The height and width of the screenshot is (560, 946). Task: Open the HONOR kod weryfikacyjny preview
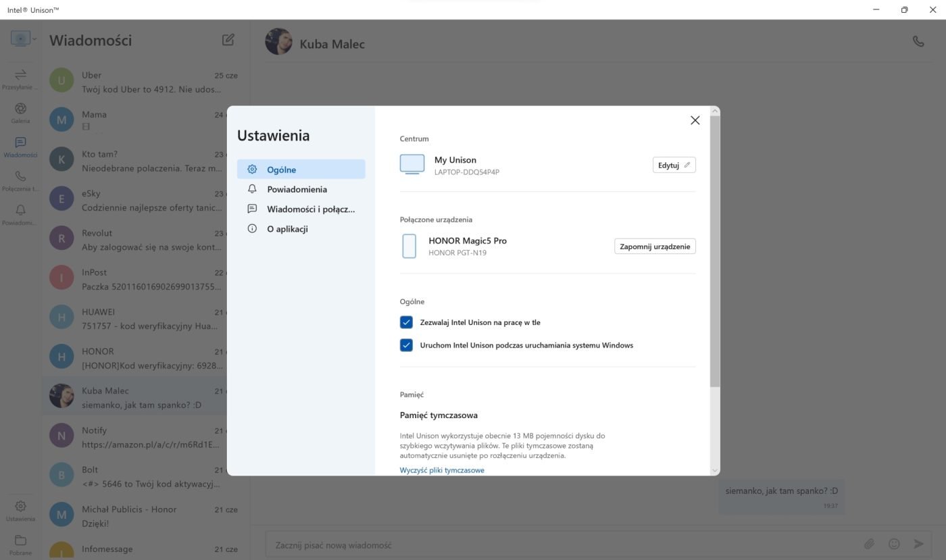point(151,365)
